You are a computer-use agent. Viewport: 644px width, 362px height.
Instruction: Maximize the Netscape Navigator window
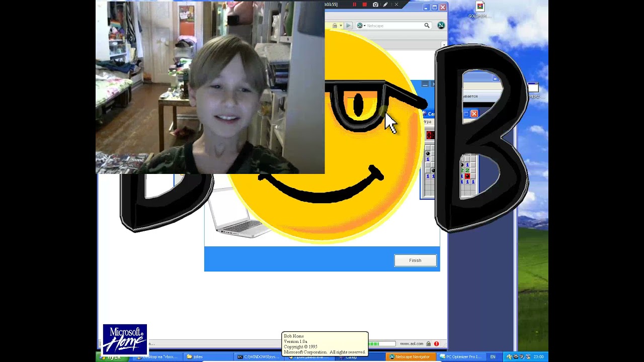click(x=435, y=7)
